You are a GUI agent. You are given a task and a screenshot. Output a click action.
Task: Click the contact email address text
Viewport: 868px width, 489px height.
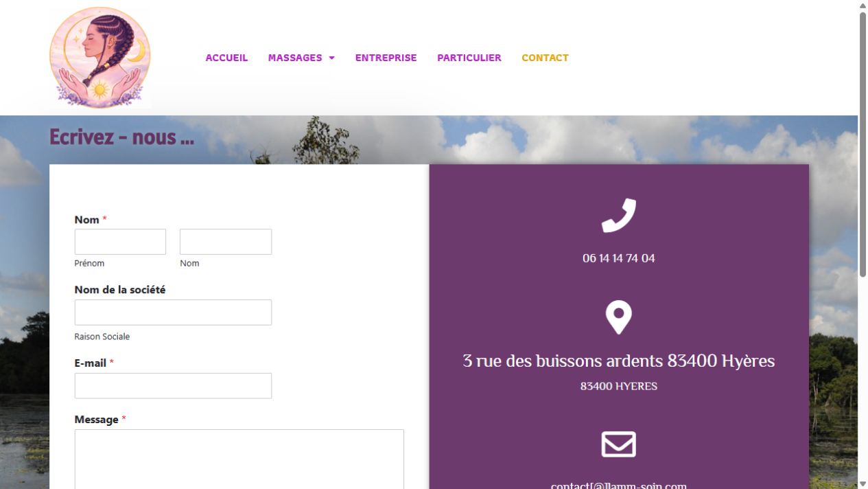coord(619,485)
